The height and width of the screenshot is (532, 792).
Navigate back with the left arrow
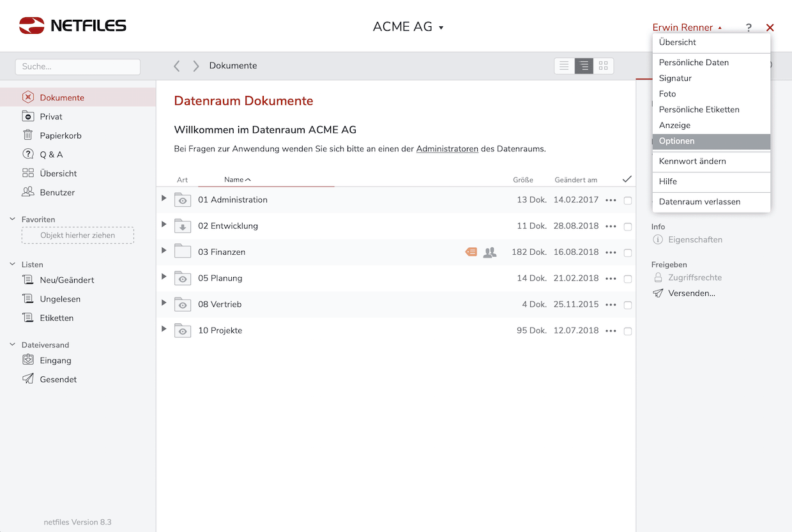tap(177, 66)
